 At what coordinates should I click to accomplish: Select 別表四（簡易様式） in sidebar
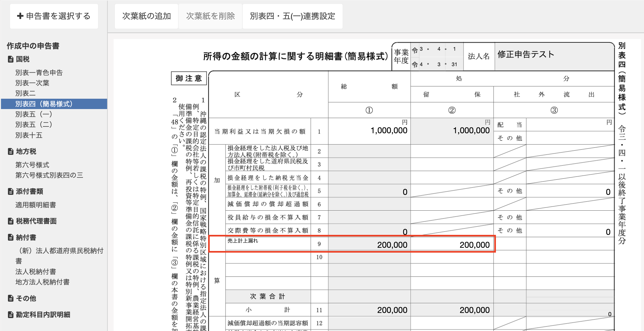tap(54, 104)
